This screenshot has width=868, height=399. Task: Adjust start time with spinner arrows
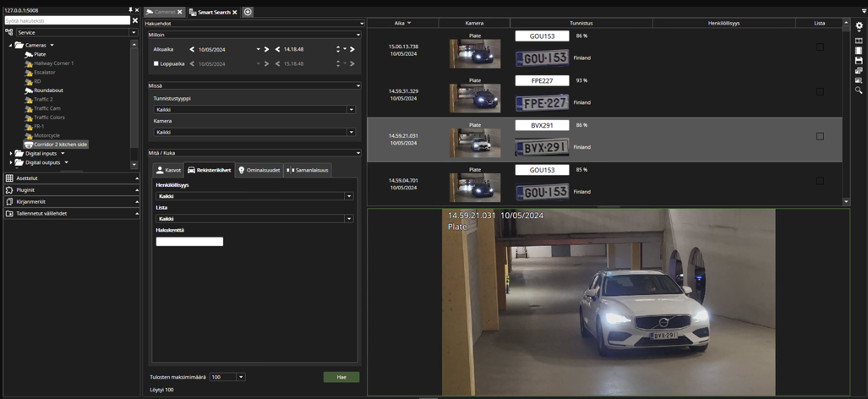(x=338, y=49)
